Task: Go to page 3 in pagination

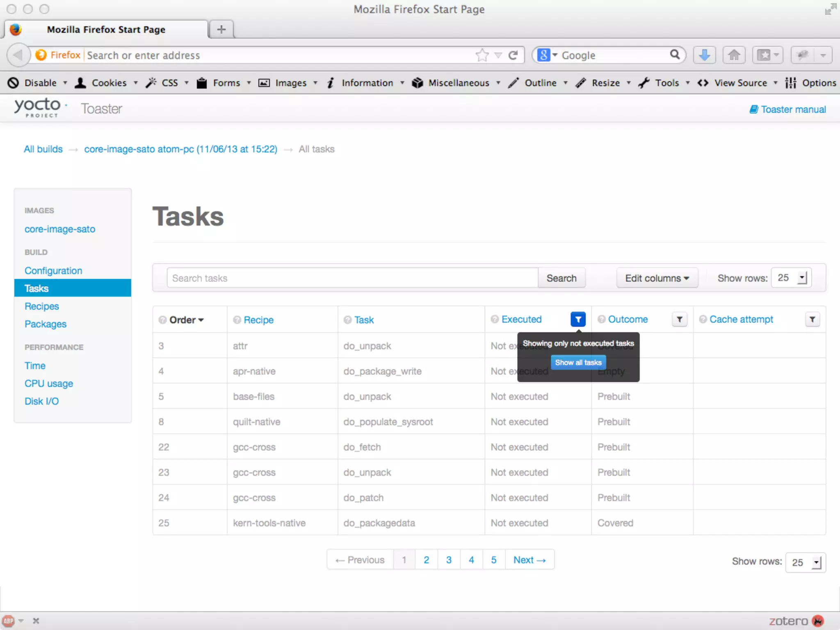Action: point(449,559)
